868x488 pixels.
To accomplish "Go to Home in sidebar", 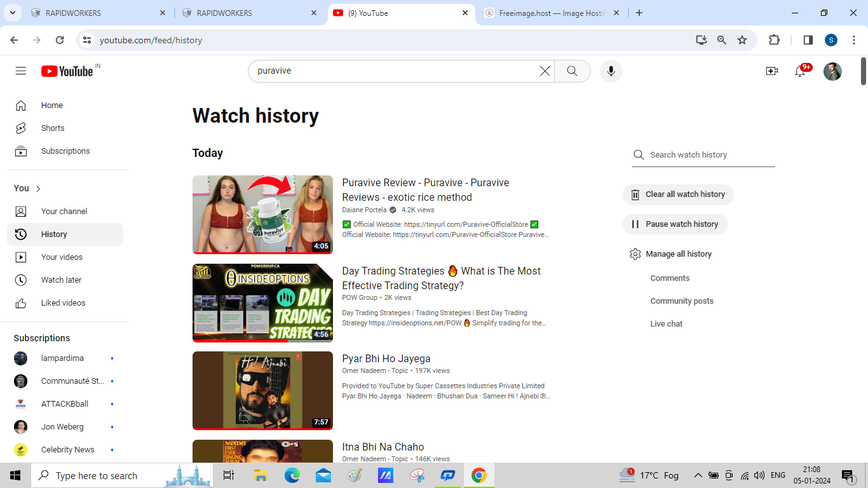I will point(65,105).
